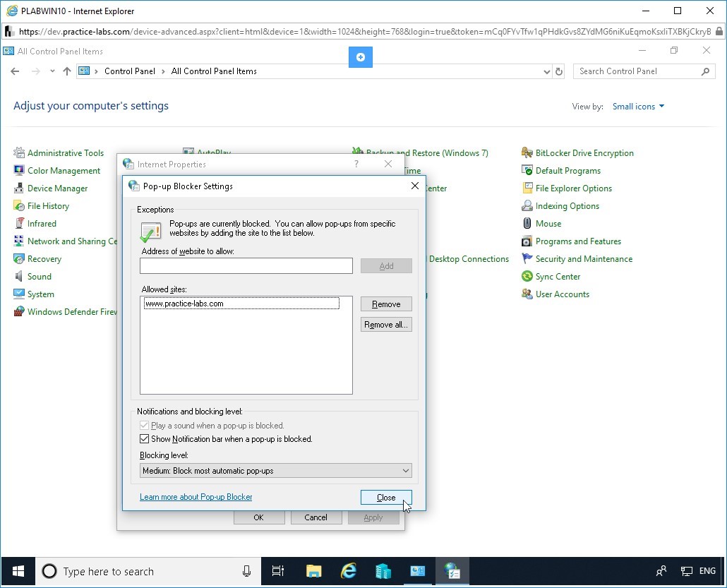Open Internet Explorer from taskbar
The width and height of the screenshot is (727, 588).
[348, 571]
